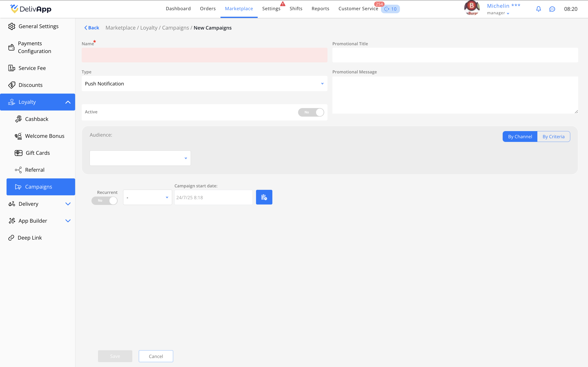Click the Referral share icon
The height and width of the screenshot is (367, 588).
tap(18, 170)
